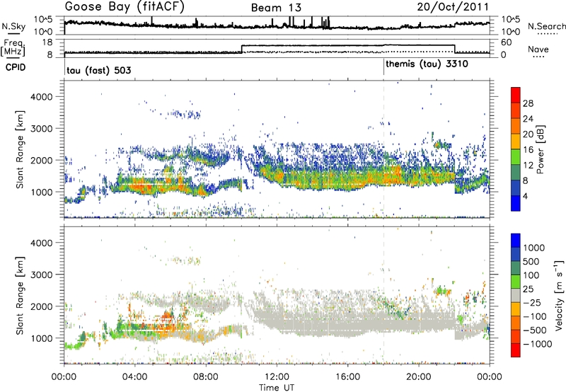Click the frequency step-up line at 10:00

coord(241,49)
